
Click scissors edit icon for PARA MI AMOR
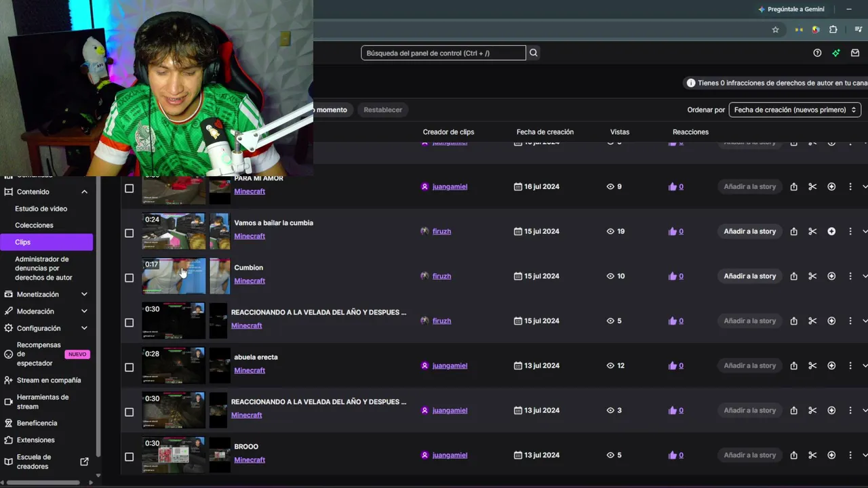tap(812, 186)
